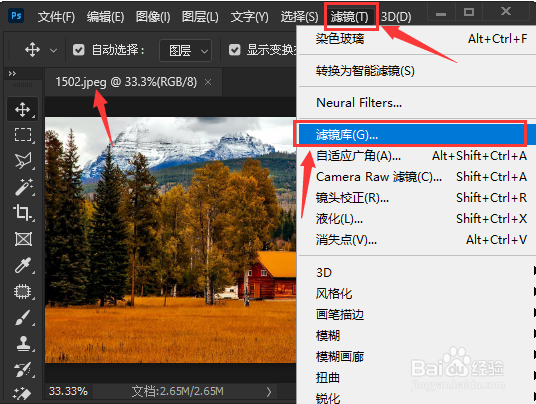Screen dimensions: 536x404
Task: Expand the 模糊画廊 submenu
Action: click(x=417, y=356)
